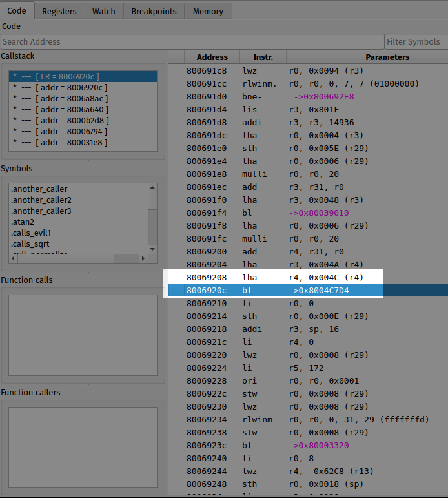The height and width of the screenshot is (498, 448).
Task: Focus the Filter Symbols field
Action: (x=416, y=41)
